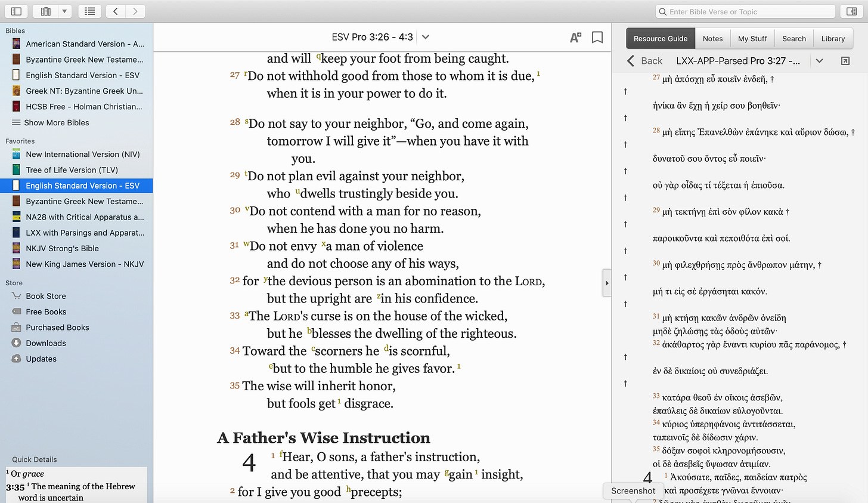The image size is (868, 503).
Task: Click the Greek line 'δόξαν σοφοὶ κληρονομήσουσιν'
Action: [x=724, y=450]
